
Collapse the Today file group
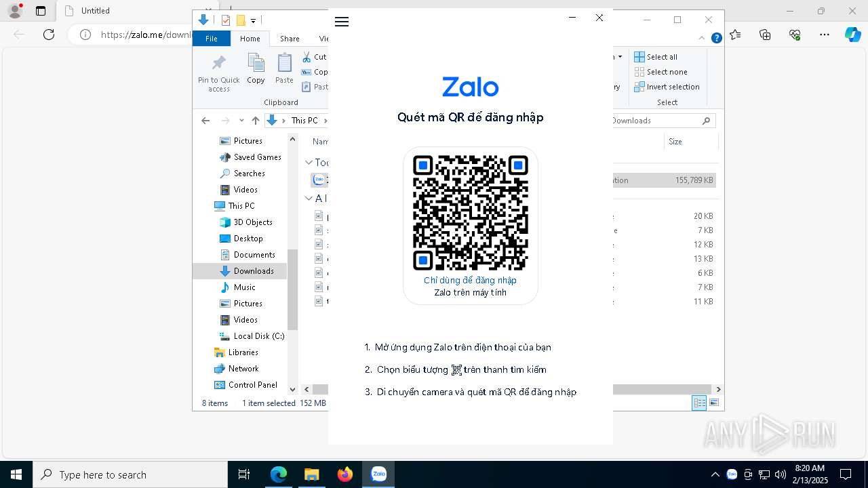click(x=309, y=163)
